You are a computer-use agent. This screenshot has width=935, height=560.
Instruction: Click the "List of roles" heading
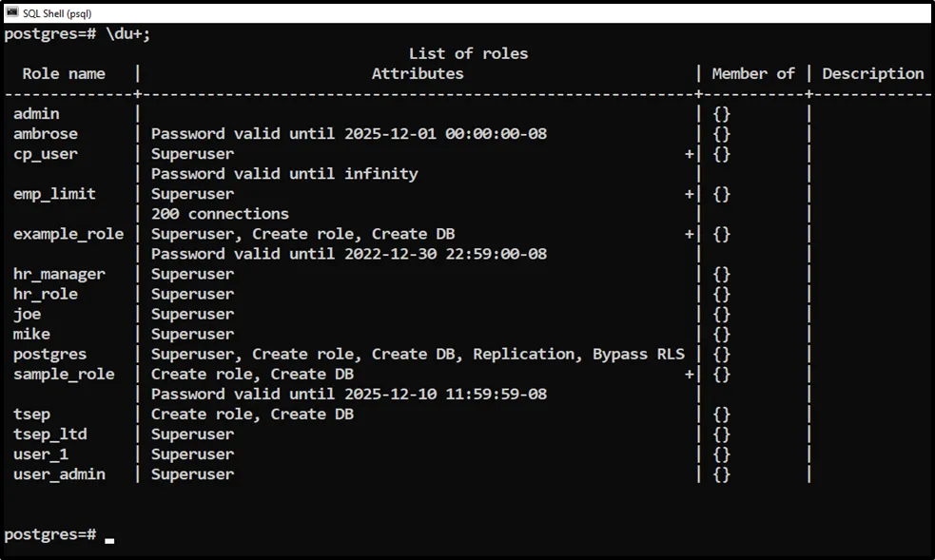click(468, 53)
